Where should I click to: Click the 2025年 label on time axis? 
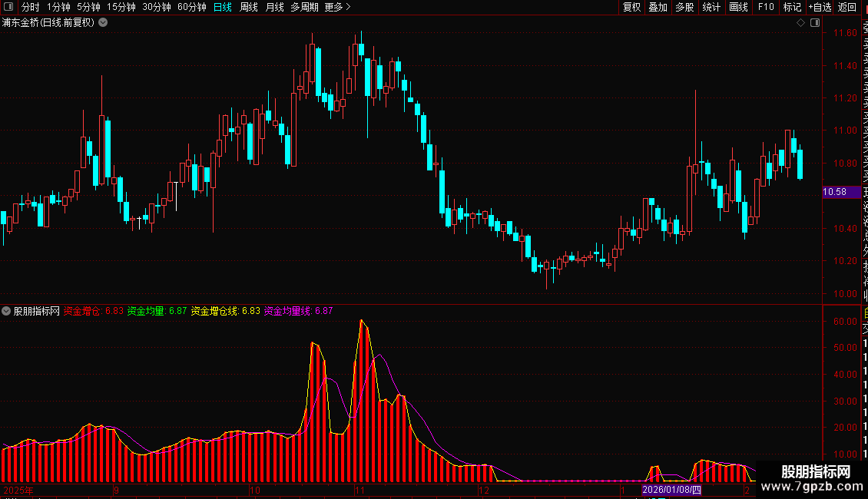coord(18,490)
